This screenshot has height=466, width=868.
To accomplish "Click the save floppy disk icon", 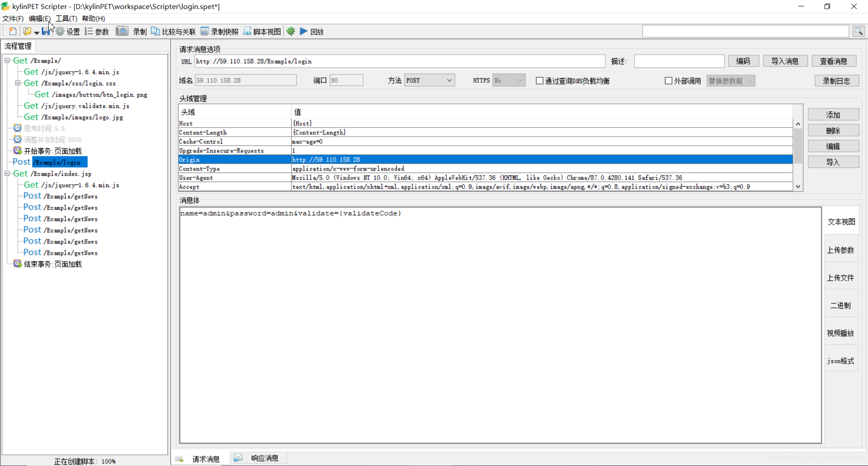I will coord(45,31).
